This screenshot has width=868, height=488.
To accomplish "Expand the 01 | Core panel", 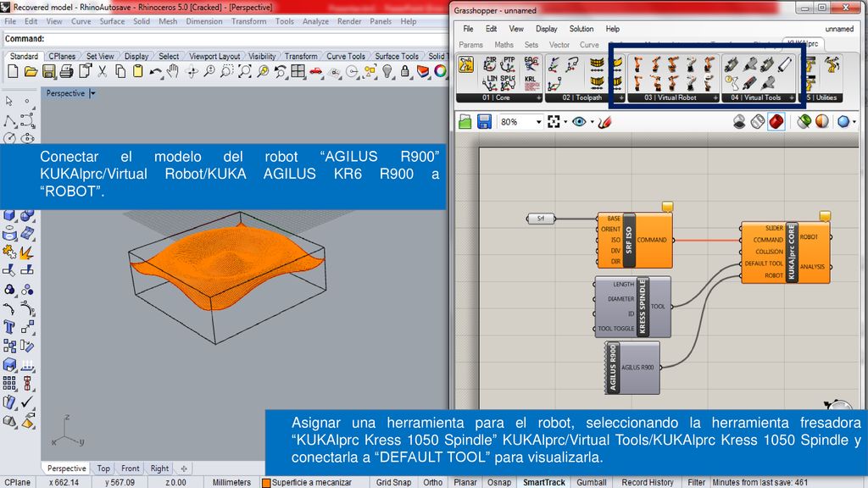I will [538, 98].
